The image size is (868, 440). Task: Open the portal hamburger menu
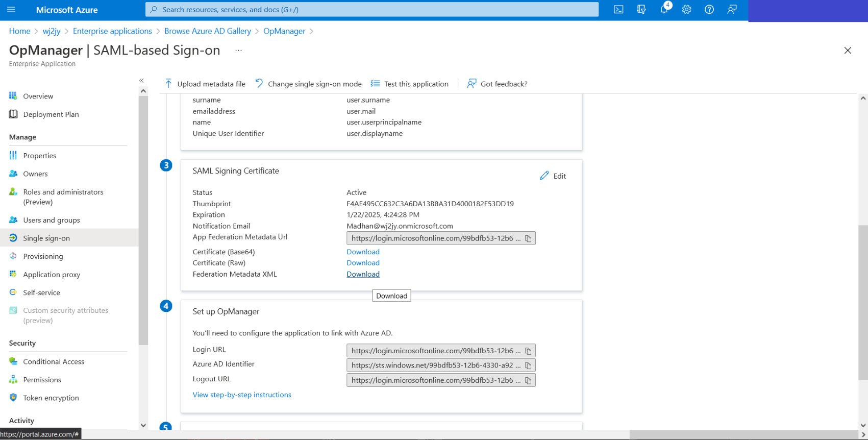tap(11, 10)
